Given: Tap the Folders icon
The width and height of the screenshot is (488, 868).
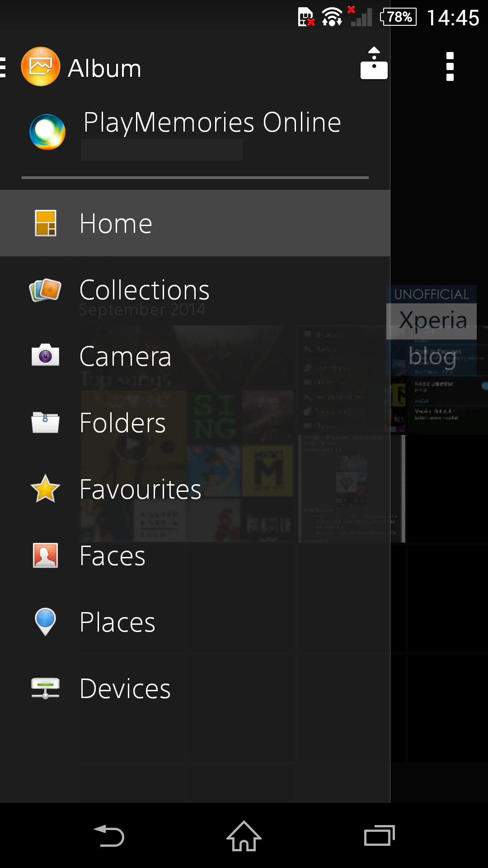Looking at the screenshot, I should (45, 422).
